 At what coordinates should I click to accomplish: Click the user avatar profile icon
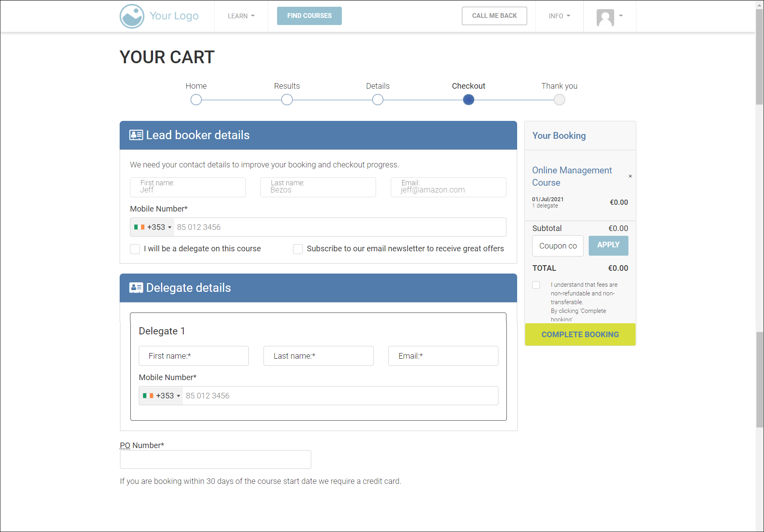click(605, 17)
